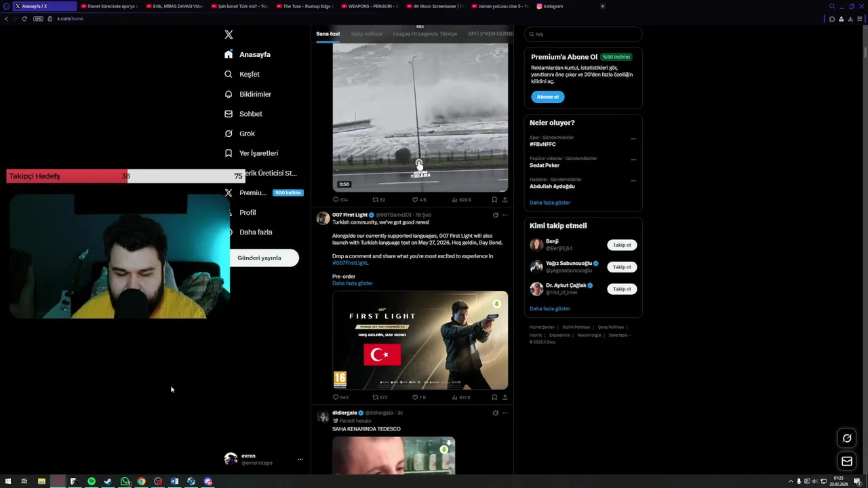Viewport: 868px width, 488px height.
Task: Like the storm video post
Action: point(418,200)
